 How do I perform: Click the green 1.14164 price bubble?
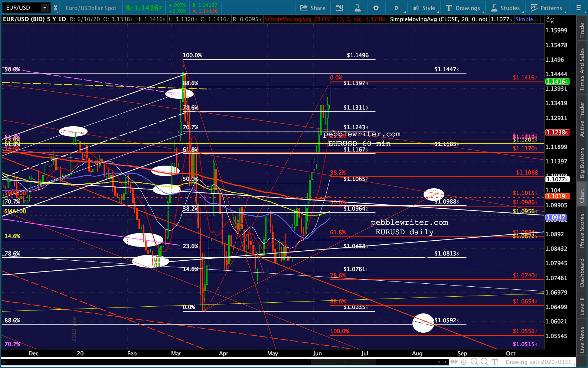558,82
